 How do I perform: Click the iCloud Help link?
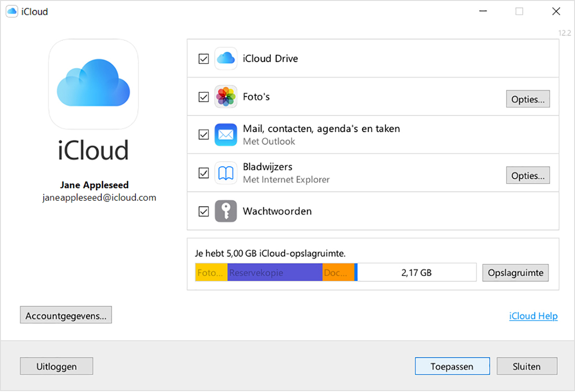point(533,316)
